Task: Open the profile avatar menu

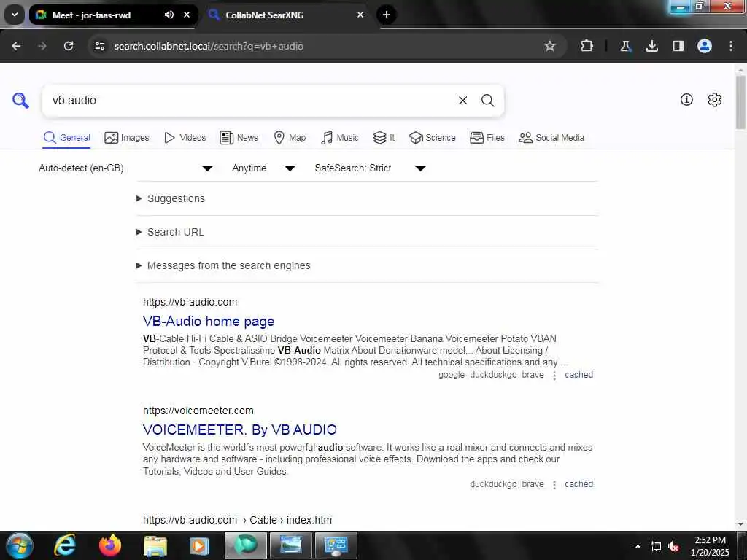Action: pos(705,46)
